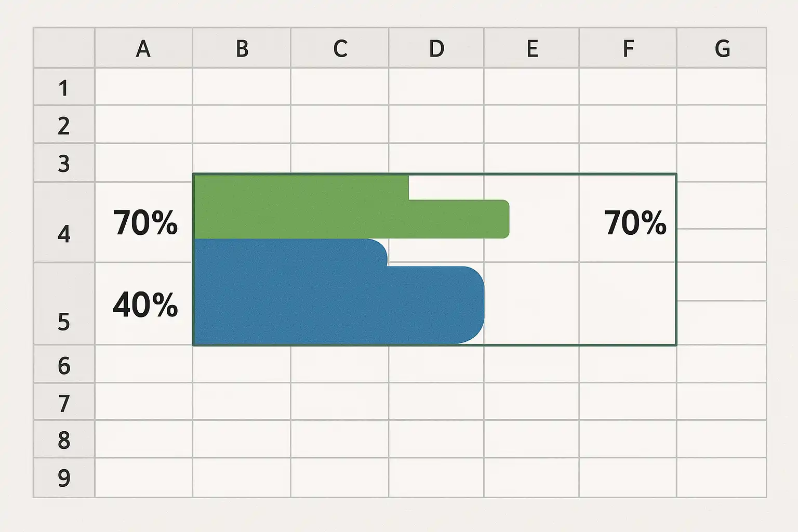Image resolution: width=798 pixels, height=532 pixels.
Task: Select row 4 header
Action: [x=64, y=222]
